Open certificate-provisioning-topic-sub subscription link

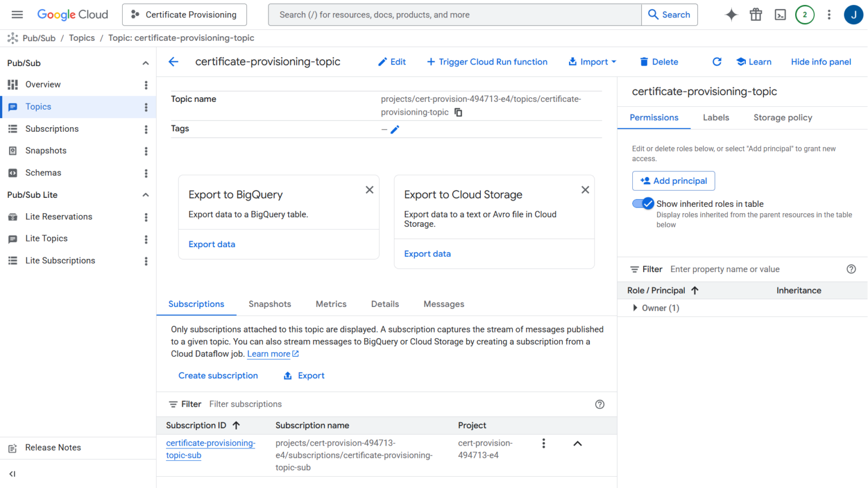click(211, 449)
